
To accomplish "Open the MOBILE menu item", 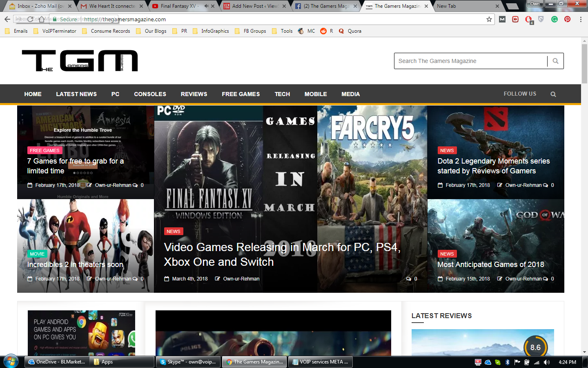I will [316, 94].
